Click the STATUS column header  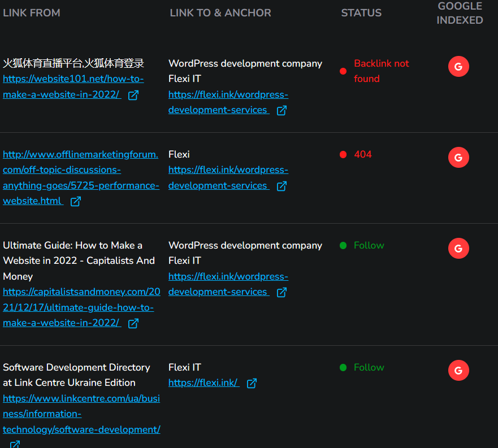point(361,12)
